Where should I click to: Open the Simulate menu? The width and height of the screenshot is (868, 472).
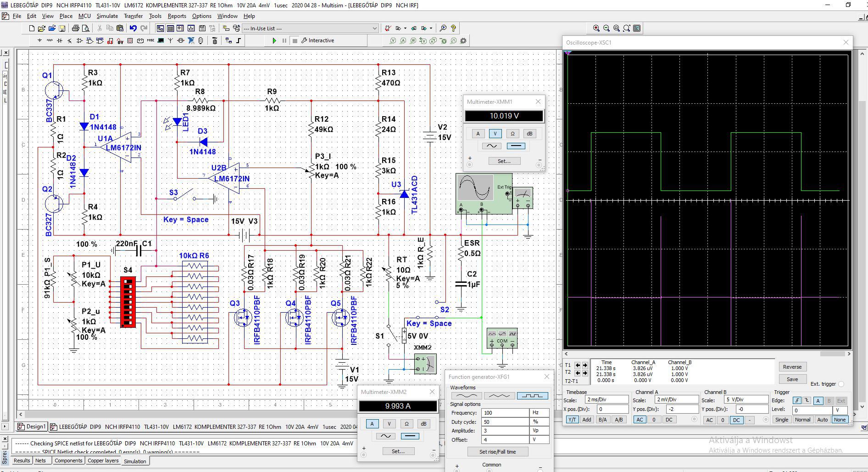tap(107, 16)
